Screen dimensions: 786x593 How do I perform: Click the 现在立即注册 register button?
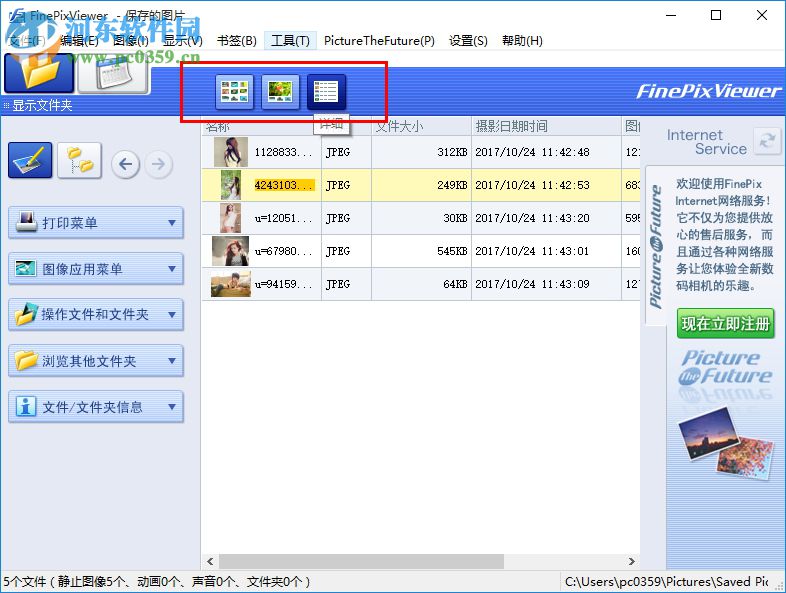click(725, 323)
